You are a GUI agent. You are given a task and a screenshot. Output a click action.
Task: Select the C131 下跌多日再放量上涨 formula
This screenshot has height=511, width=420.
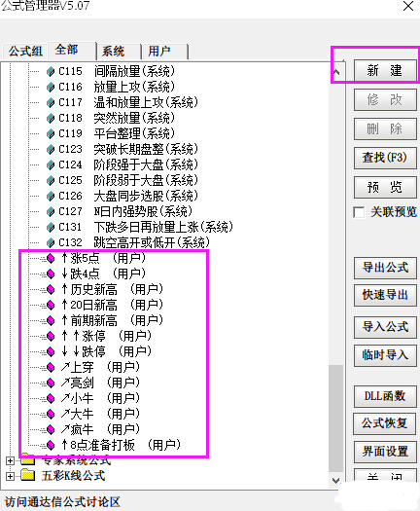point(146,227)
